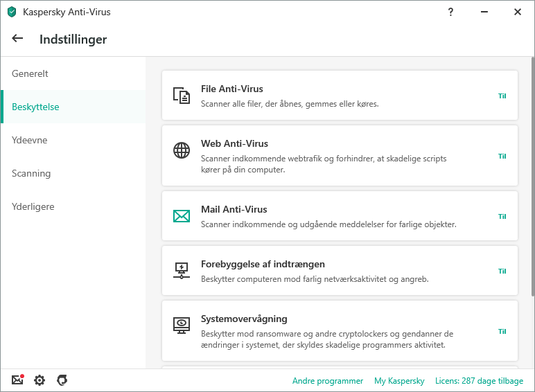Click description 'Scanner indkommende webtrafik og forhindrer'
The height and width of the screenshot is (392, 535).
(x=286, y=159)
